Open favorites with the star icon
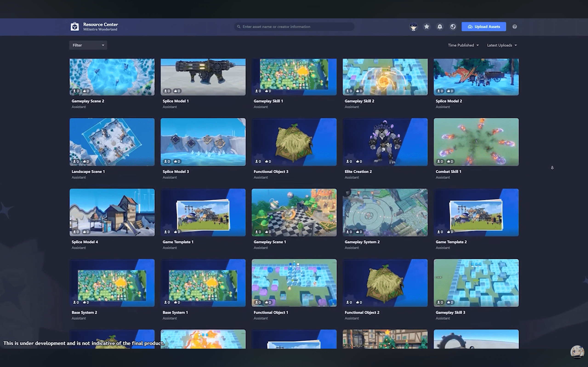Viewport: 588px width, 367px height. click(x=427, y=27)
